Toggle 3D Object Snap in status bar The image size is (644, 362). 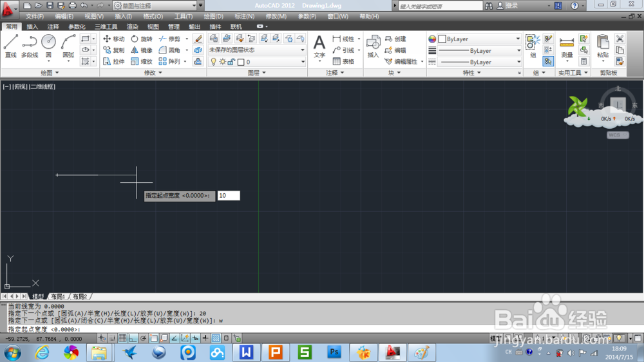tap(164, 338)
